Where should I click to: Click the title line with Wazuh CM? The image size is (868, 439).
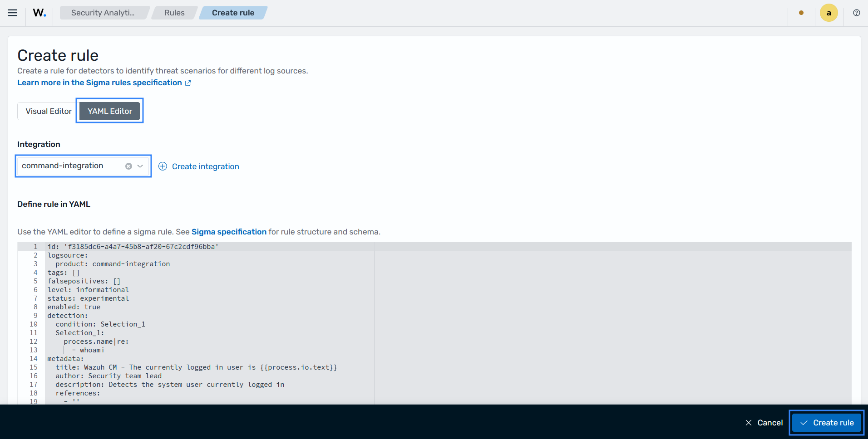pyautogui.click(x=197, y=367)
